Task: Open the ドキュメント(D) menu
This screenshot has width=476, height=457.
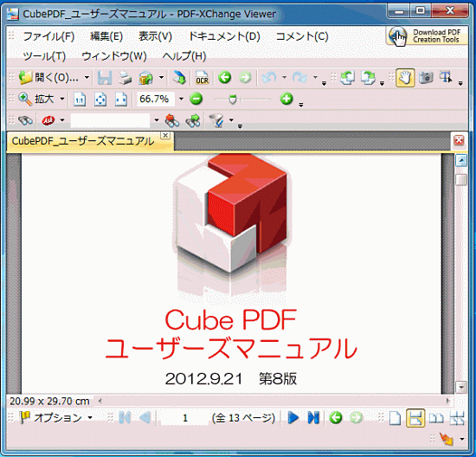Action: [224, 36]
